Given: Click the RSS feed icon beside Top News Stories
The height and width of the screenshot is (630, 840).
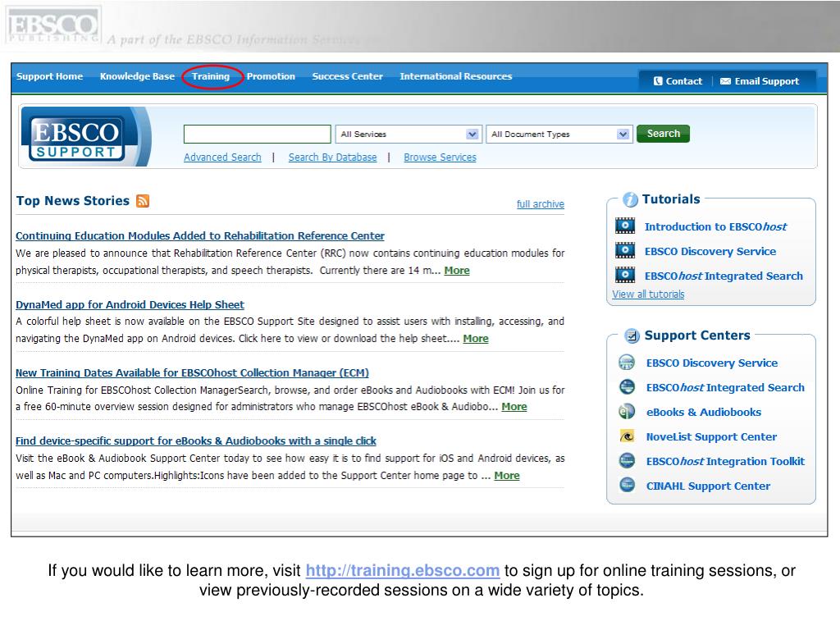Looking at the screenshot, I should pos(143,201).
